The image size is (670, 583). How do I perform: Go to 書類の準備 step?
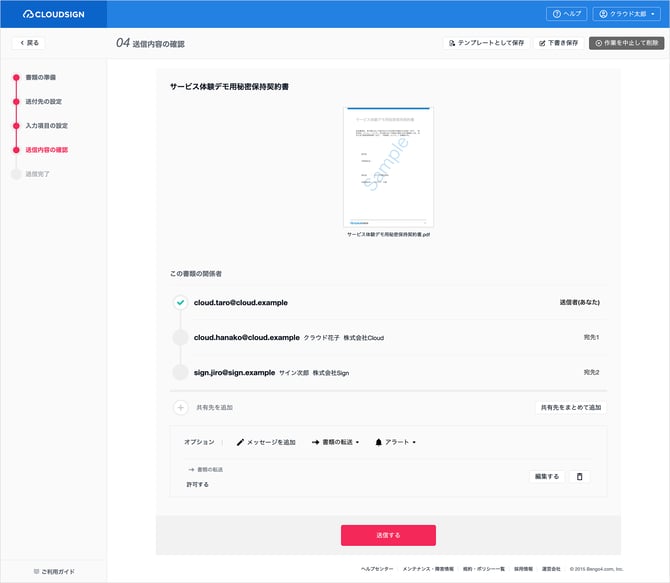pyautogui.click(x=41, y=77)
